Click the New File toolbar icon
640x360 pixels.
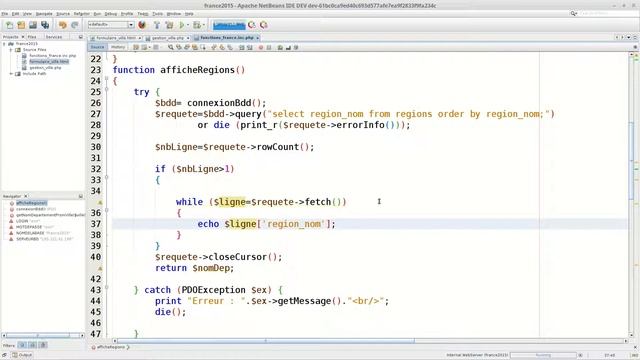(9, 25)
